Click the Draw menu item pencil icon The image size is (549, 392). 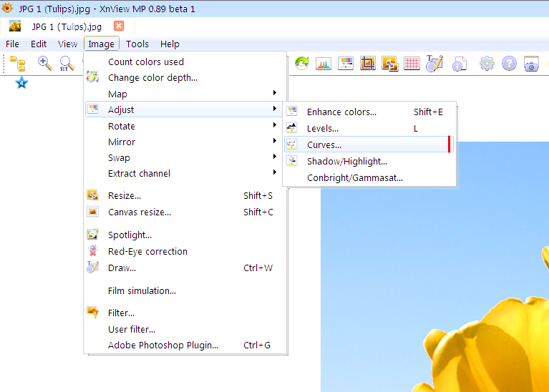point(93,267)
